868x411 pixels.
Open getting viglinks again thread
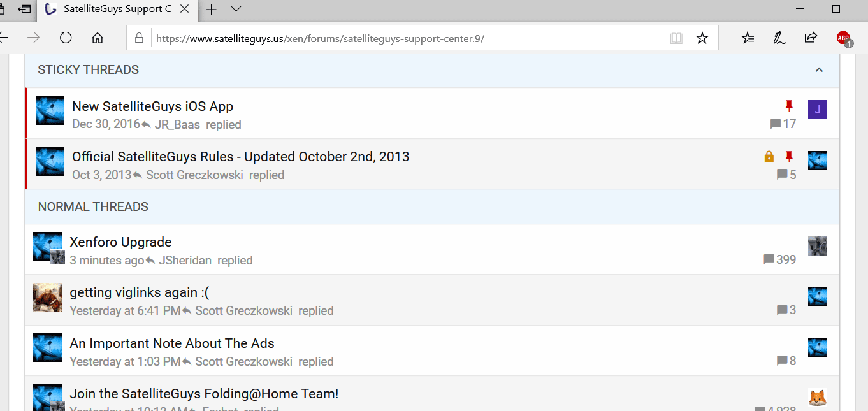click(x=140, y=292)
